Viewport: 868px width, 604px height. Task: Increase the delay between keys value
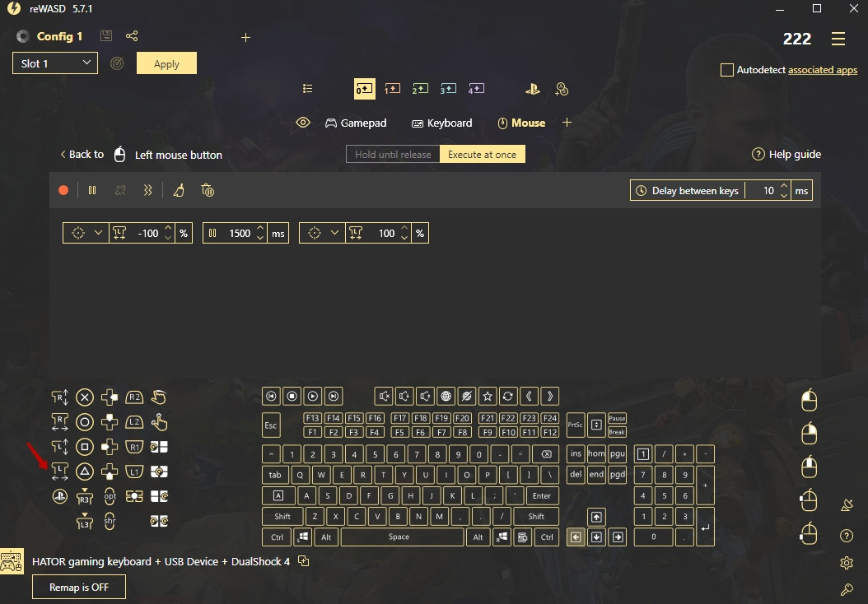coord(784,186)
